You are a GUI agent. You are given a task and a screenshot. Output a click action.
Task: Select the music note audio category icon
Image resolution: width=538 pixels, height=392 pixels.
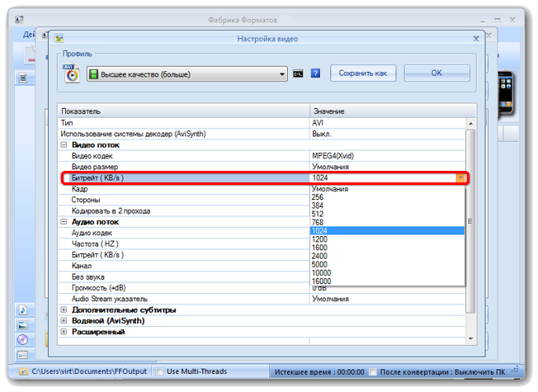click(x=23, y=310)
